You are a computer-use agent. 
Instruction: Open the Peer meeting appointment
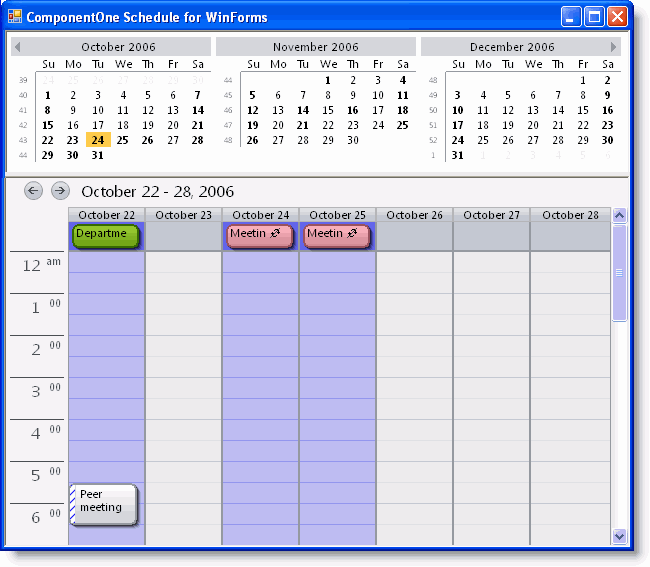[104, 503]
